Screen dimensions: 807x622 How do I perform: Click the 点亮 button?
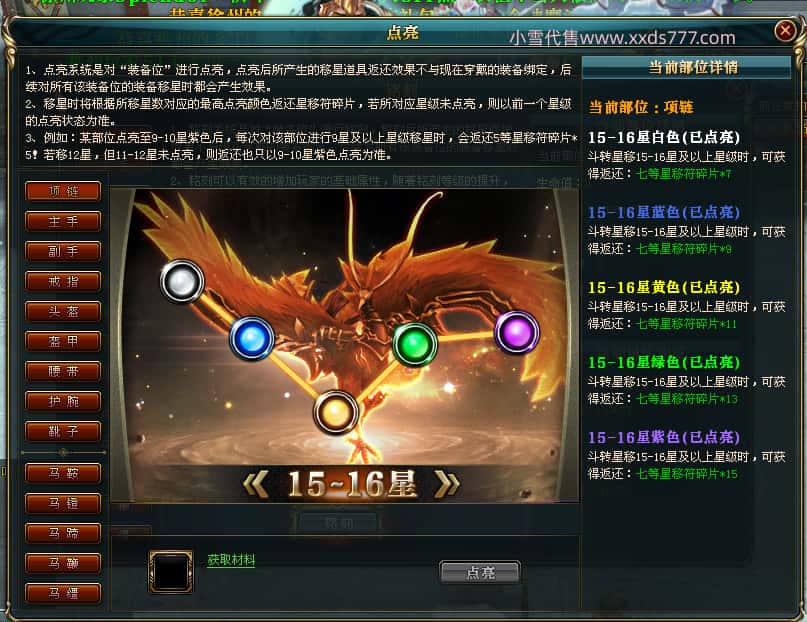[x=480, y=572]
